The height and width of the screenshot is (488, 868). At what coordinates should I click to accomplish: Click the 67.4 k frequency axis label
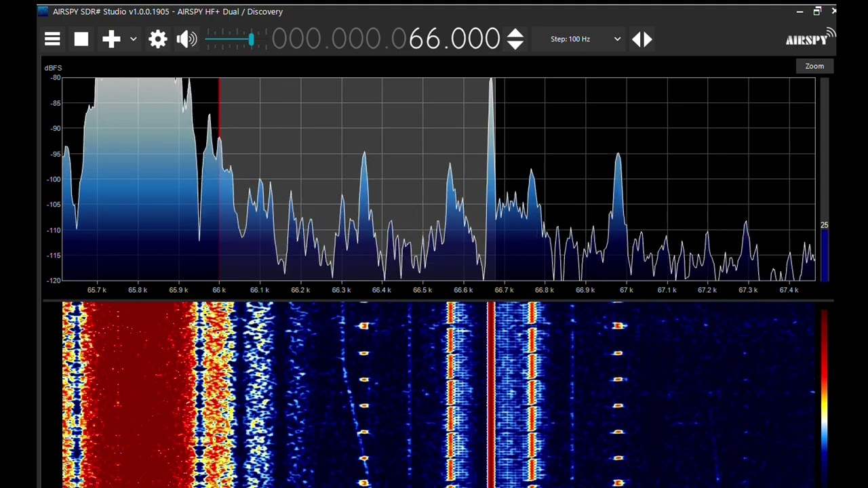(789, 290)
